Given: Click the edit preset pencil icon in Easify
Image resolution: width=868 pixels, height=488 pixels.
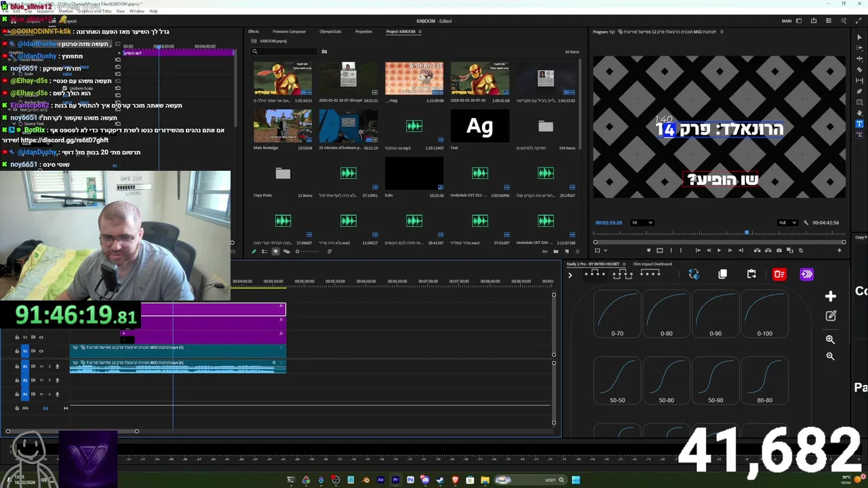Looking at the screenshot, I should click(x=831, y=316).
